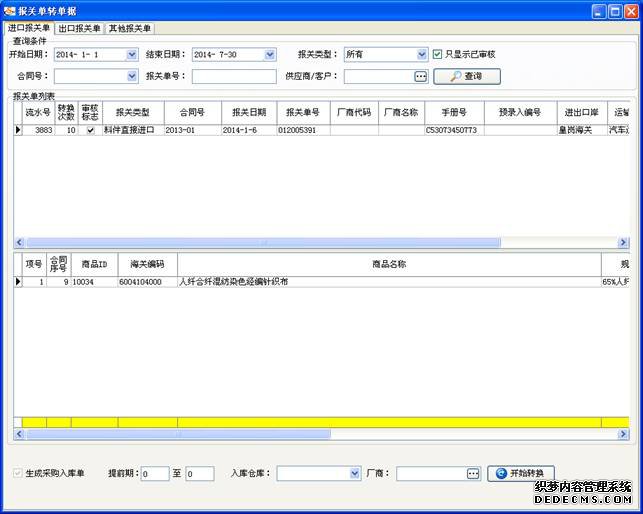
Task: Expand the 开始日期 date dropdown
Action: pyautogui.click(x=132, y=54)
